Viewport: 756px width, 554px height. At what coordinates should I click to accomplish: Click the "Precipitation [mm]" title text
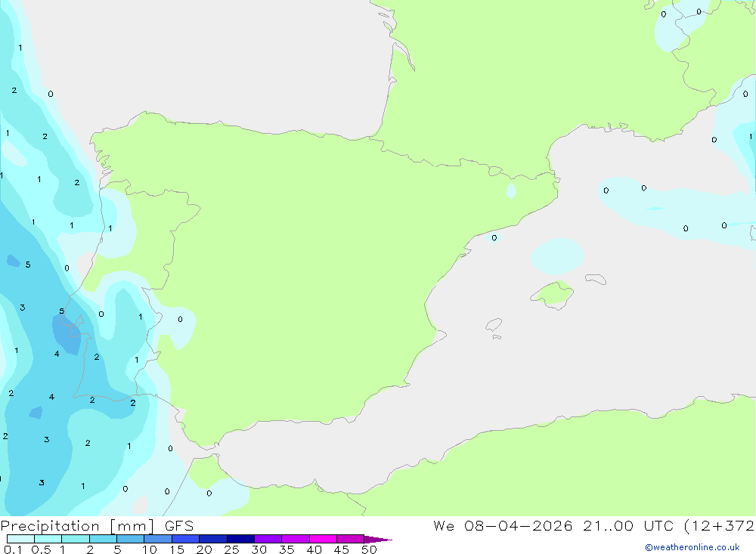77,525
